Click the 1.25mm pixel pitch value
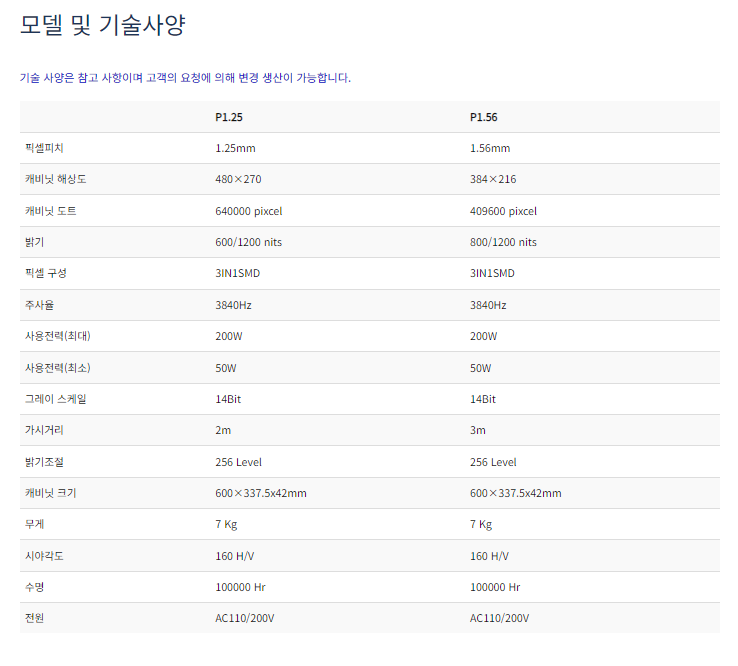 (236, 148)
